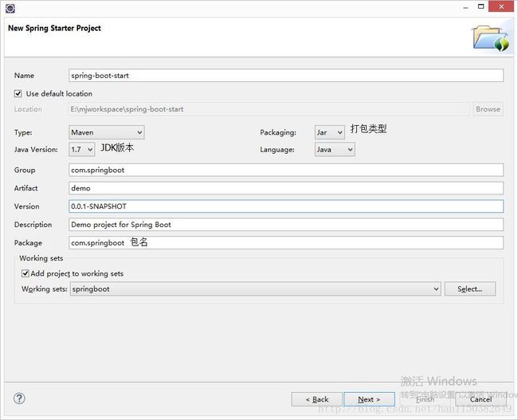Open the Type dropdown showing Maven
518x420 pixels.
pyautogui.click(x=106, y=132)
